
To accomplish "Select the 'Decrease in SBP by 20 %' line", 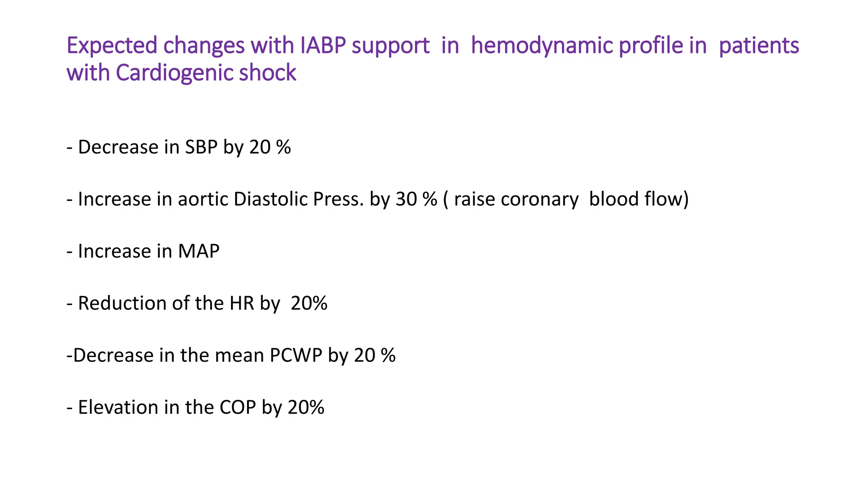I will coord(178,147).
